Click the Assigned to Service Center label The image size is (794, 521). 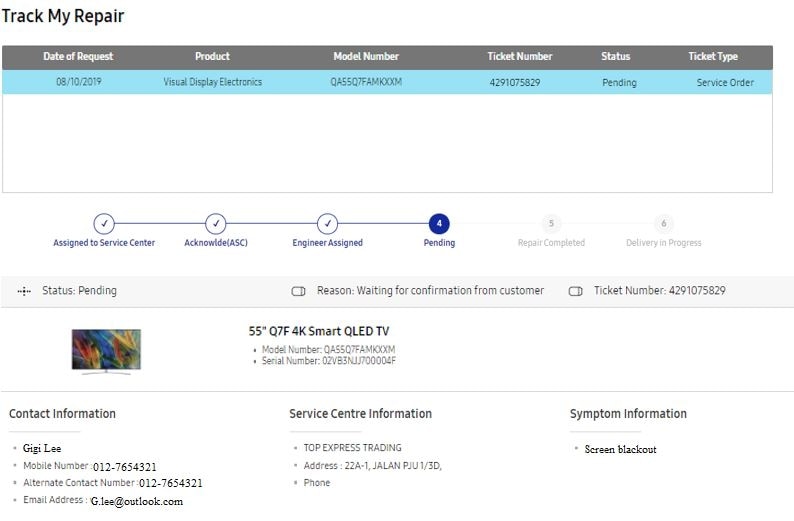click(x=104, y=243)
